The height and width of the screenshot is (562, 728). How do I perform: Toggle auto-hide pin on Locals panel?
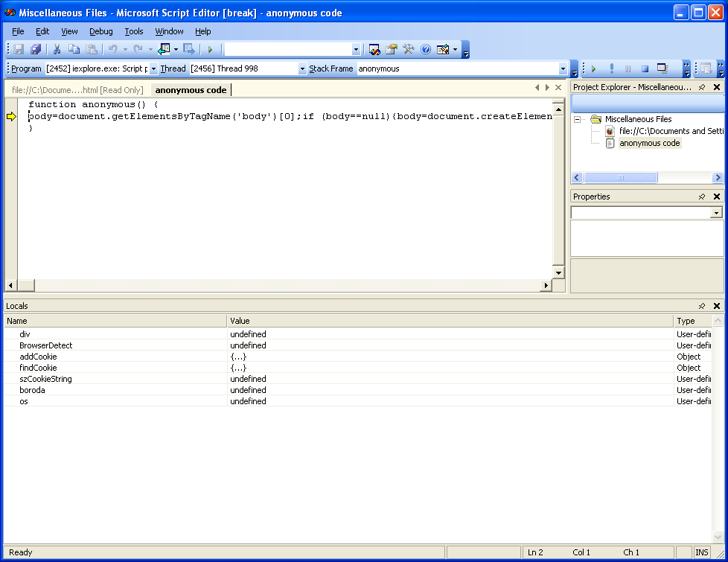[701, 306]
